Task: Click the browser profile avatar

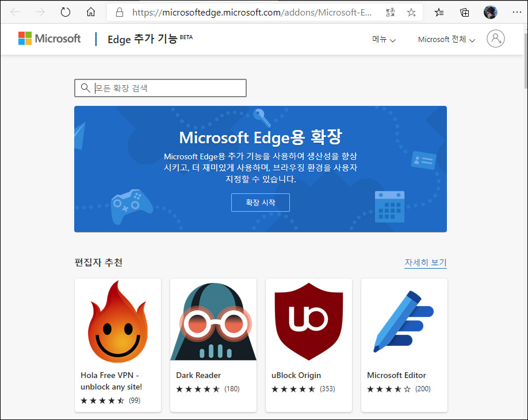Action: (490, 13)
